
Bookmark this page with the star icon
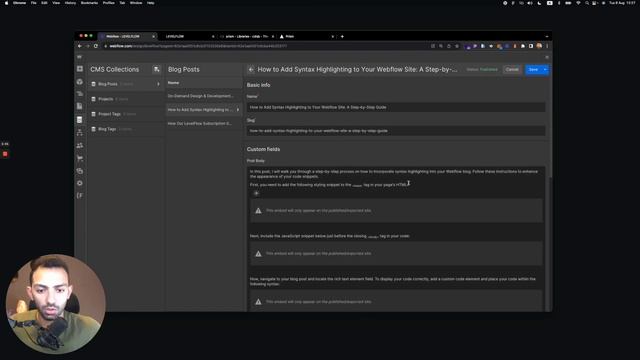pyautogui.click(x=457, y=46)
